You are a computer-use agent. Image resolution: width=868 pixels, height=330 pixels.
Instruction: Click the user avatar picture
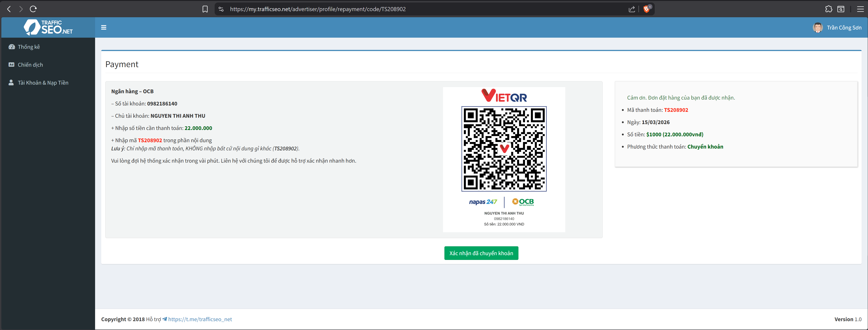click(818, 28)
